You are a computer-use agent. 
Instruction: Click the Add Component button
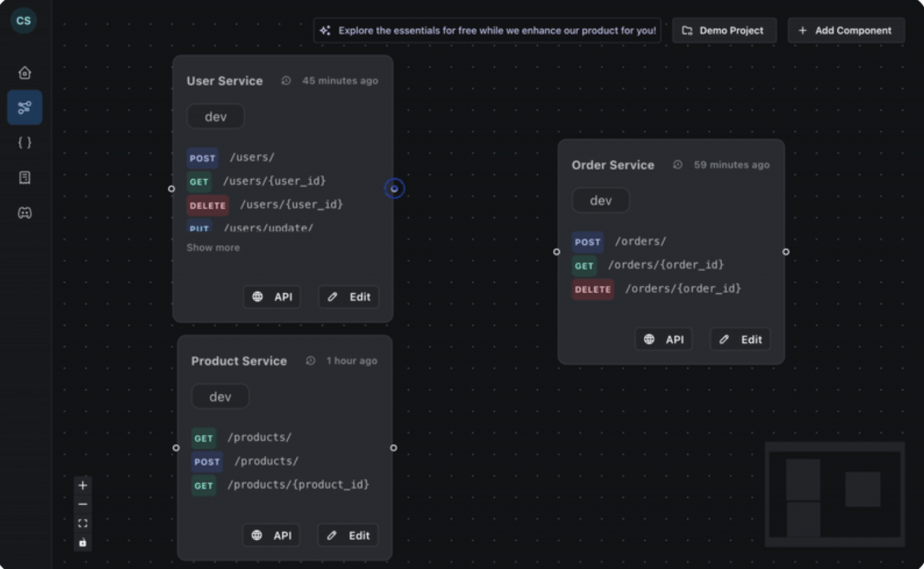click(846, 30)
